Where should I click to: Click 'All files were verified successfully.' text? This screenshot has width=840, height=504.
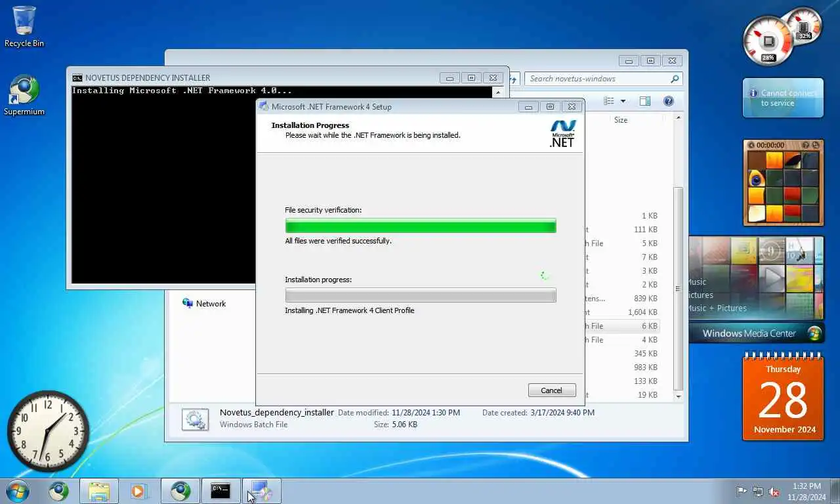[338, 241]
